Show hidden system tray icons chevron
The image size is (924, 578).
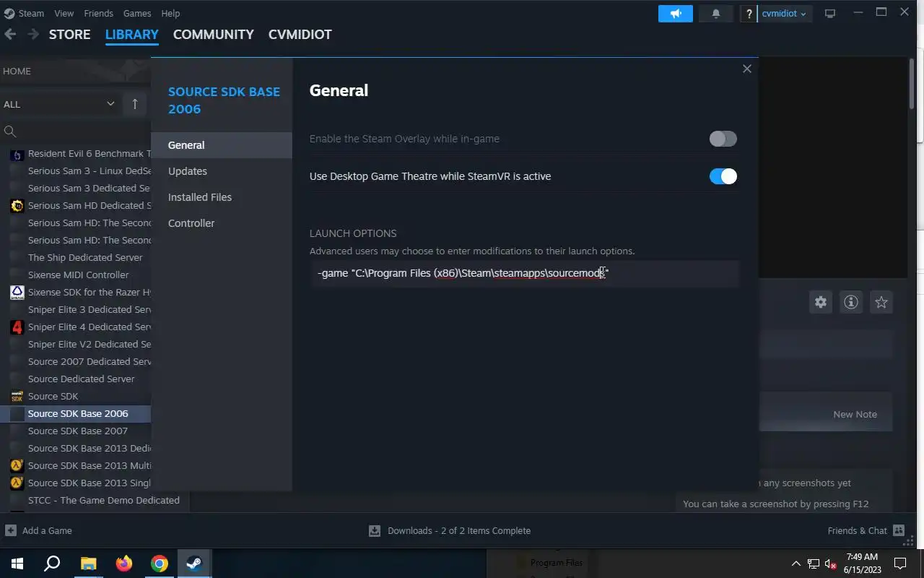(796, 563)
